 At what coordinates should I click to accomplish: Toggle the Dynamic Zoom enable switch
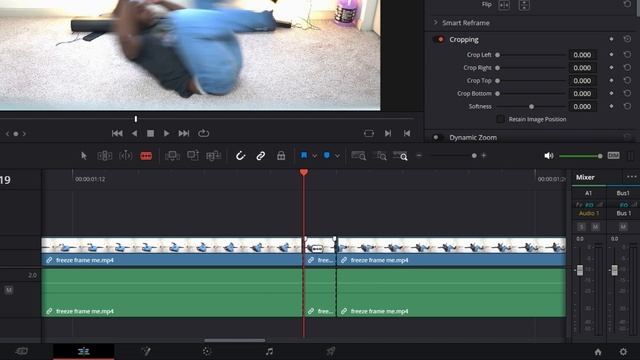[437, 138]
